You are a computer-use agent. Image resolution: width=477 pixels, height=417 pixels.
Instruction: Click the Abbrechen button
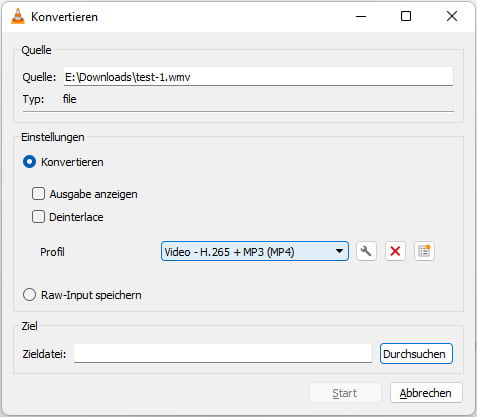coord(426,393)
